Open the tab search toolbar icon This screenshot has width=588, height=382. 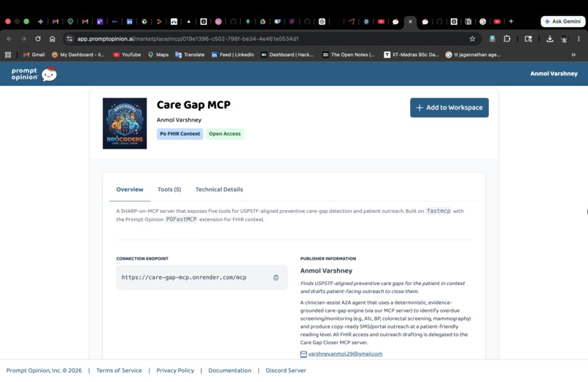point(528,39)
